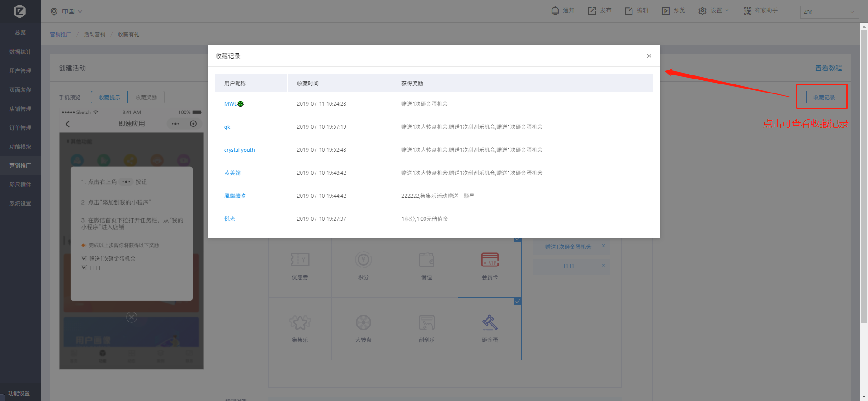Viewport: 868px width, 401px height.
Task: Switch to 收藏提示 tab
Action: click(109, 97)
